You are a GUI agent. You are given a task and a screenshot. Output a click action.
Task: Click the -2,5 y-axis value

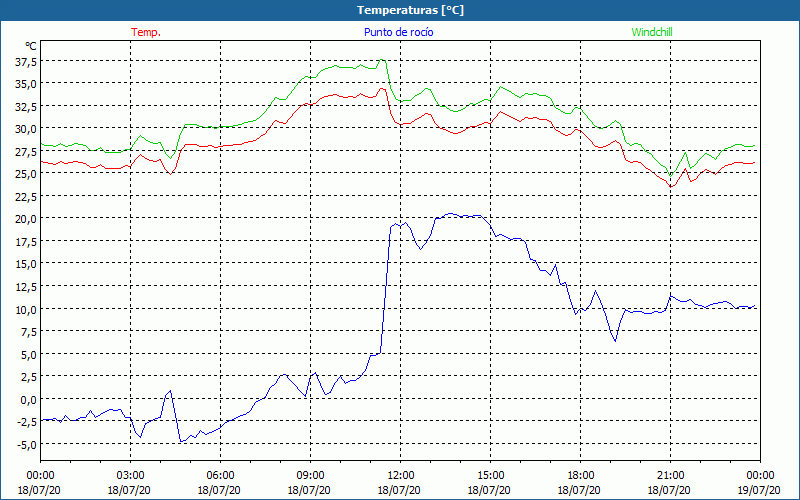(x=27, y=422)
